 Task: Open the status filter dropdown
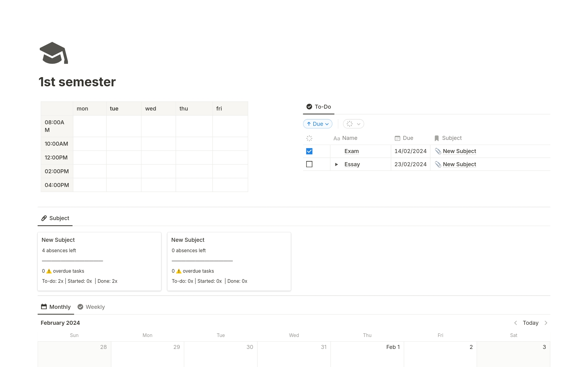point(353,124)
